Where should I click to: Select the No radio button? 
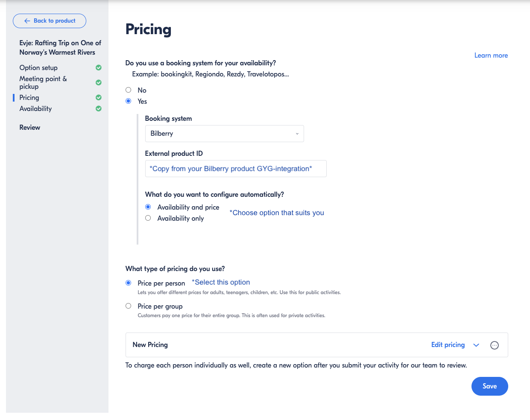point(128,90)
